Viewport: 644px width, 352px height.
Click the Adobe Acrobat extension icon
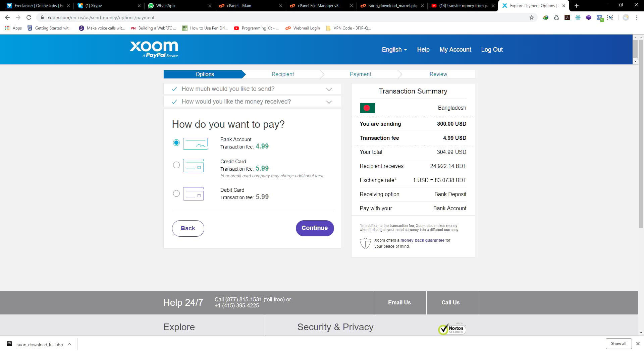[x=567, y=17]
